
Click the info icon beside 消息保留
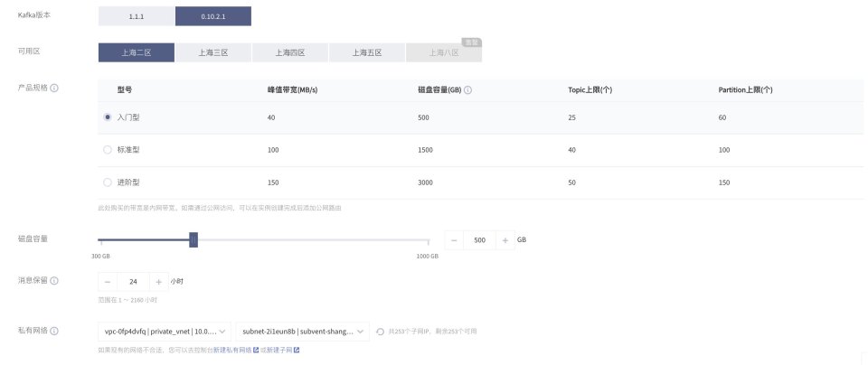(x=55, y=281)
